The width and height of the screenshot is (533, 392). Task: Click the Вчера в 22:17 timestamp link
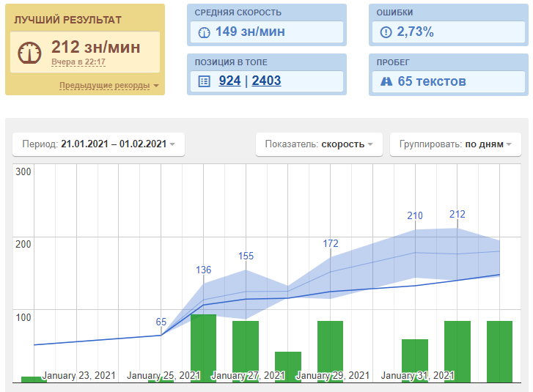point(78,62)
